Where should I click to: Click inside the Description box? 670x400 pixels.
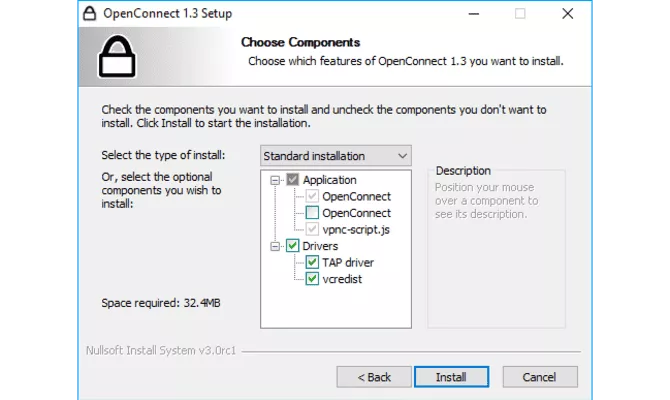[496, 260]
